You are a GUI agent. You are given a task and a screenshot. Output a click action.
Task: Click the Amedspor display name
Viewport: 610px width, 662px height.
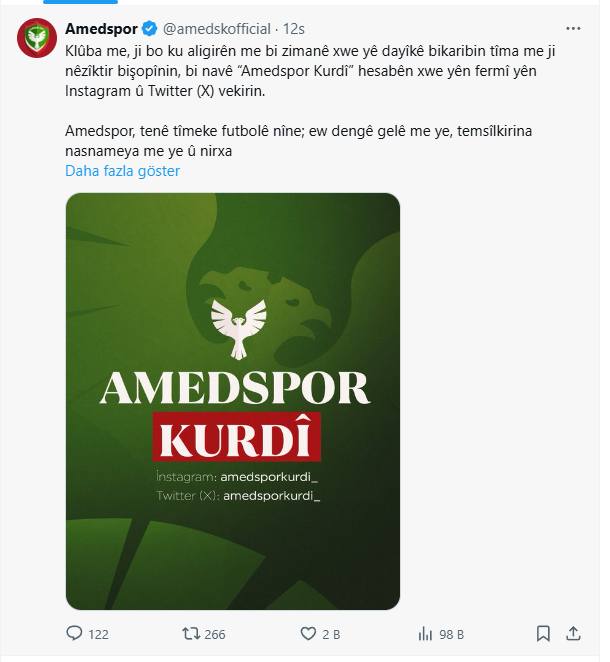coord(101,29)
